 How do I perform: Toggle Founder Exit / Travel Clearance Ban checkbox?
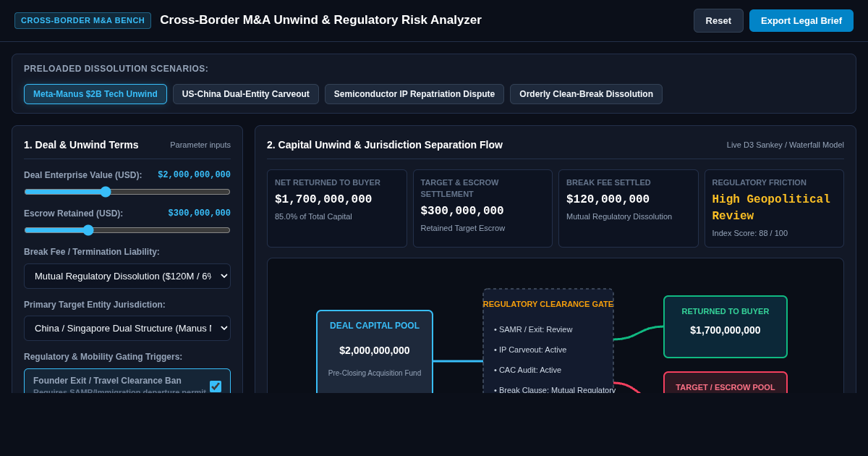[216, 387]
